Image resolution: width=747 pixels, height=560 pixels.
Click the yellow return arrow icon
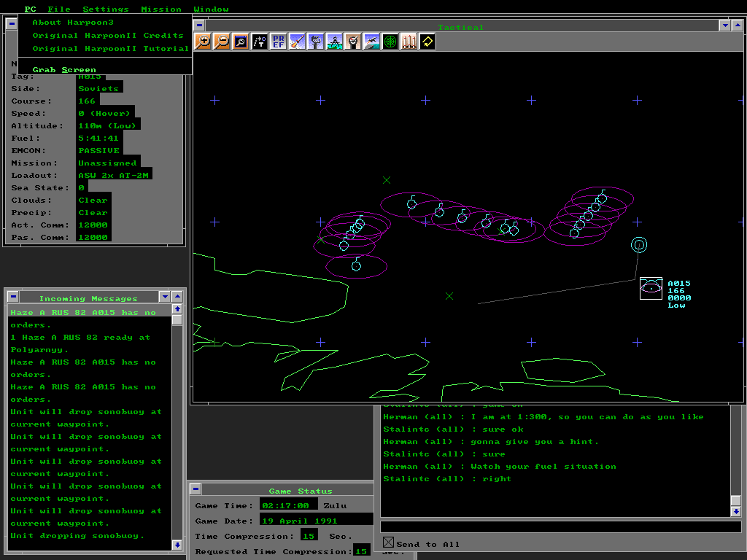pos(427,42)
